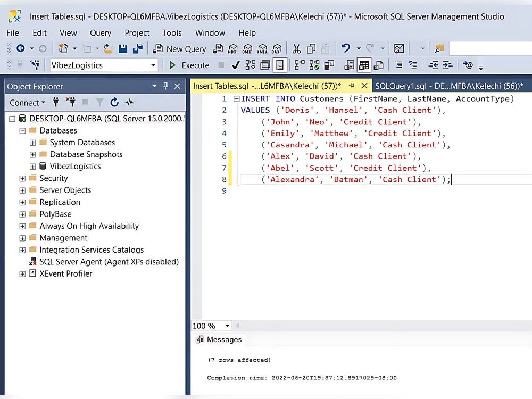Select SQL Server Agent node
Image resolution: width=532 pixels, height=399 pixels.
tap(109, 262)
